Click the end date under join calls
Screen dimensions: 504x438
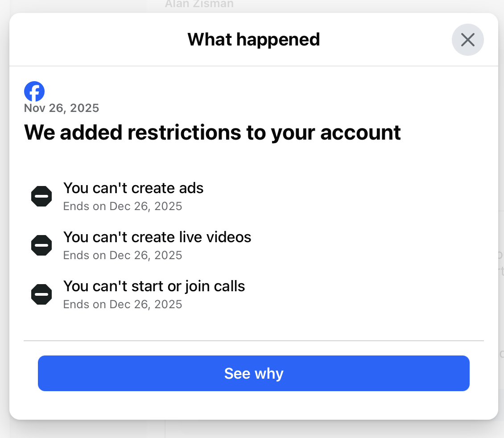pyautogui.click(x=123, y=304)
